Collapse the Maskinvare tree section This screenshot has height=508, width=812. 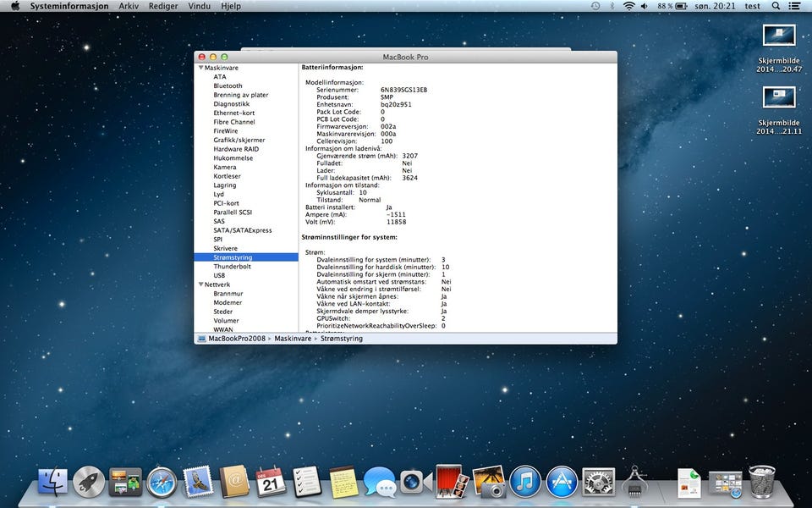coord(201,68)
